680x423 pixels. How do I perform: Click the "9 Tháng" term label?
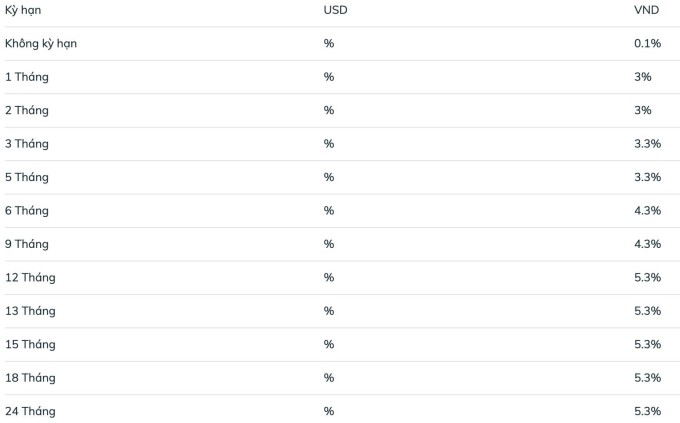(x=27, y=244)
